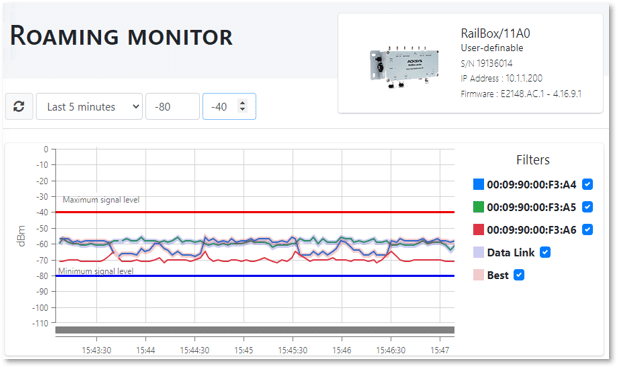Uncheck the 00:09:90:00:F3:A6 filter checkbox
This screenshot has height=368, width=618.
coord(587,230)
